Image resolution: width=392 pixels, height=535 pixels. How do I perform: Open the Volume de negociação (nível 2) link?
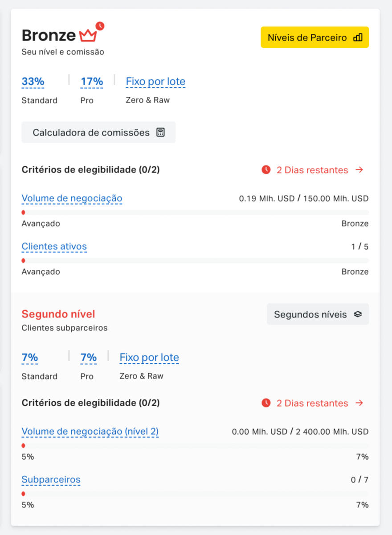90,432
